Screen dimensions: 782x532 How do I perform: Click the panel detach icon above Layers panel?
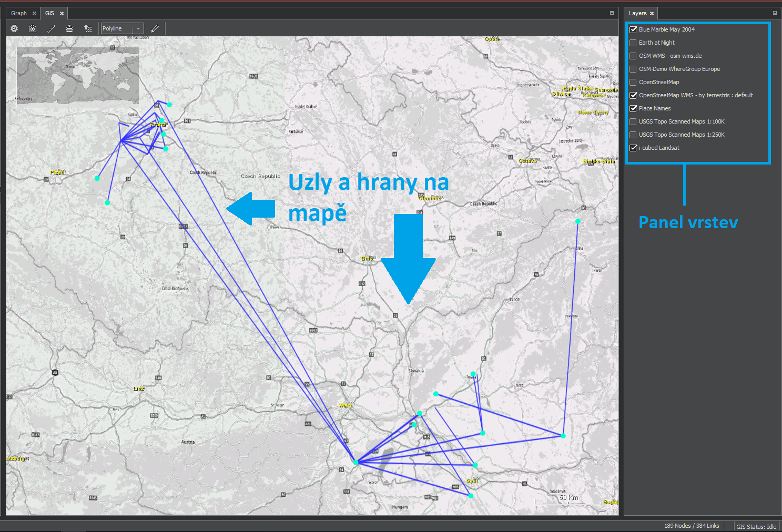(x=774, y=13)
